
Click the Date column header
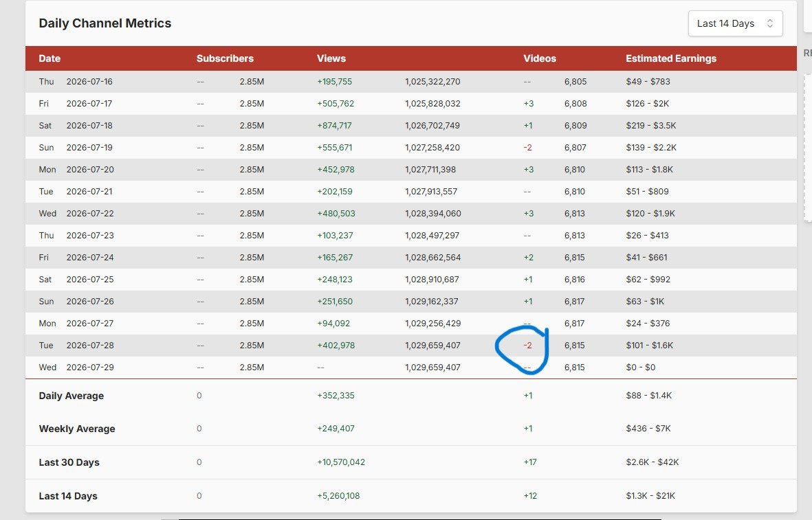point(50,58)
